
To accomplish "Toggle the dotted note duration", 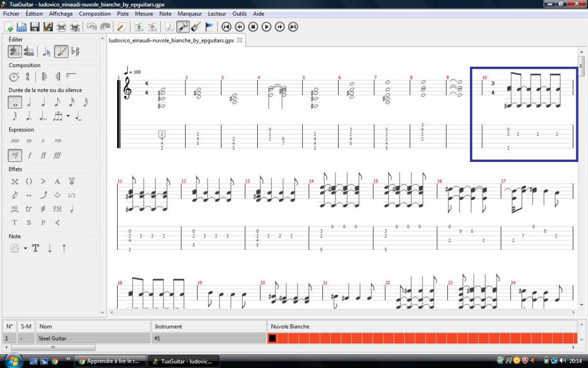I will 29,116.
